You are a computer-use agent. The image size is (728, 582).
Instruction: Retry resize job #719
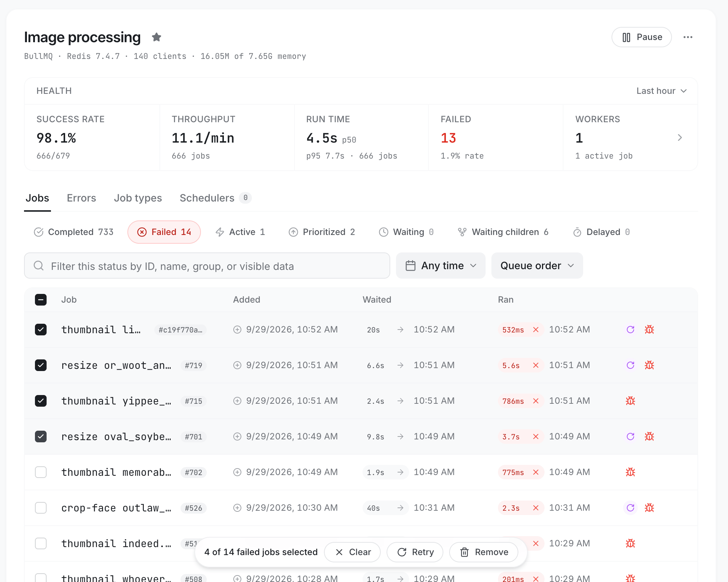(x=630, y=365)
